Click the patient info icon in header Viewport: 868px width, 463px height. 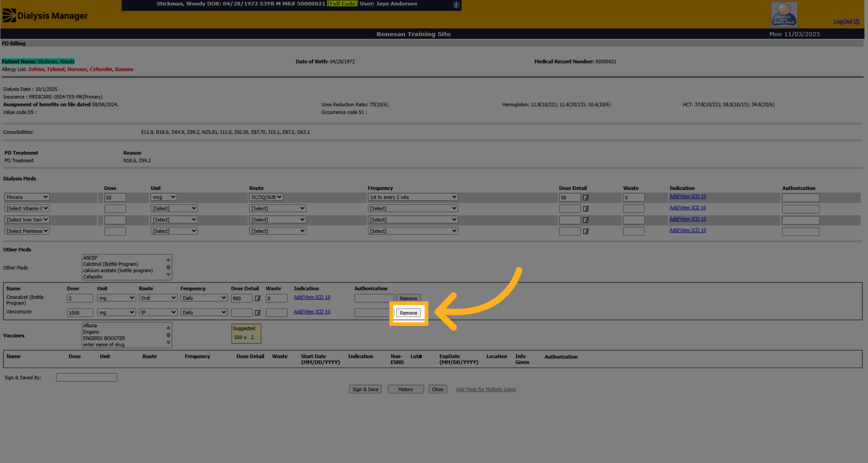coord(456,4)
